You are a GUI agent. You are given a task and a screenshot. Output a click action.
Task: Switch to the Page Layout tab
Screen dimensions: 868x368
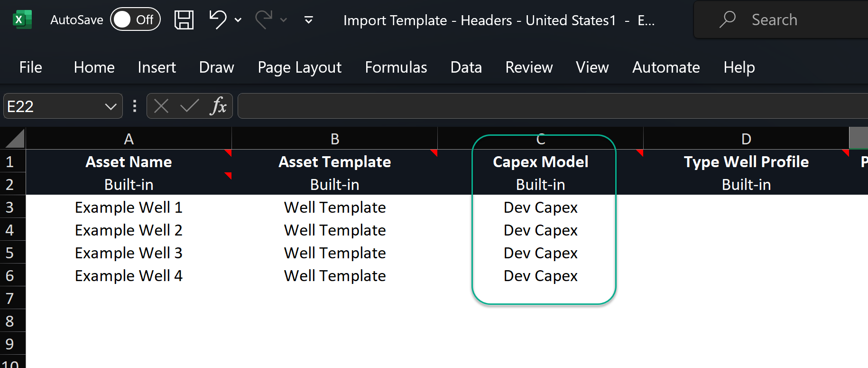pos(299,67)
